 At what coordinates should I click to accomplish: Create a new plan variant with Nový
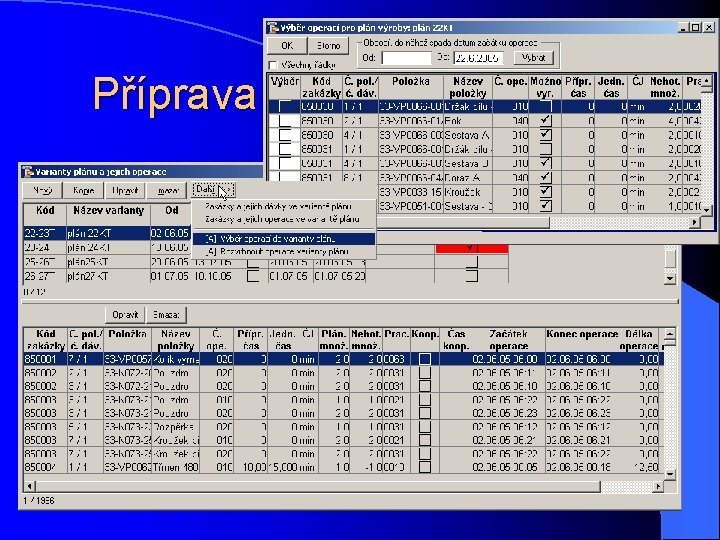tap(42, 190)
